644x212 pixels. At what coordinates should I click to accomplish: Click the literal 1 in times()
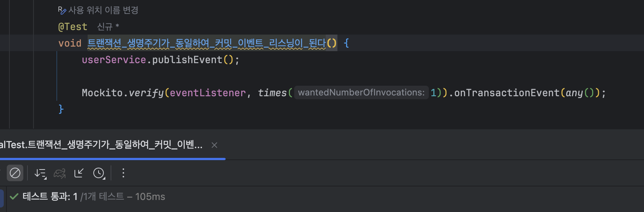pyautogui.click(x=433, y=93)
